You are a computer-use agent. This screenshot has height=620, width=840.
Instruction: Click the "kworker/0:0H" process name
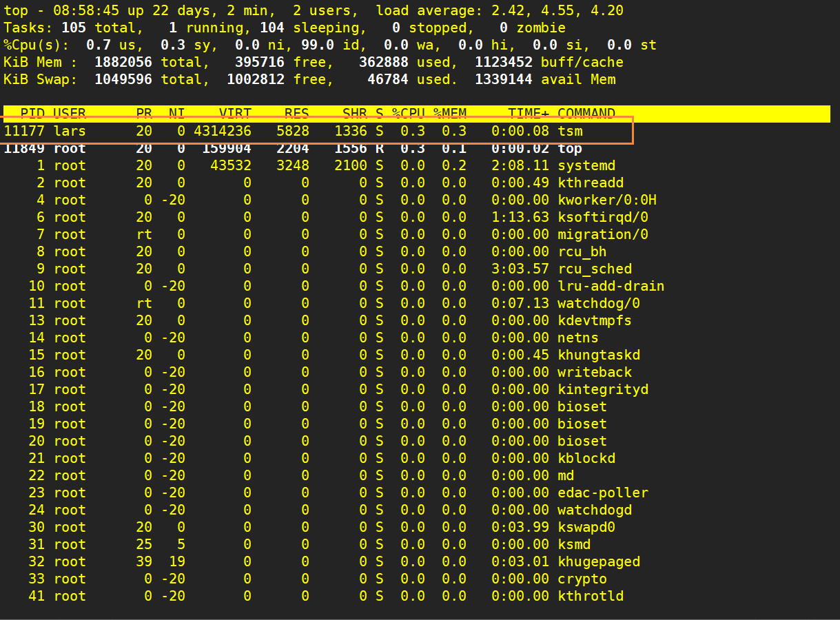point(607,200)
